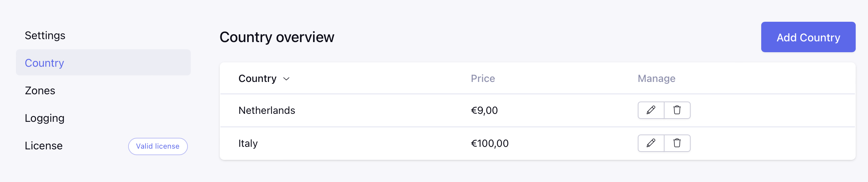Click the Valid license badge
This screenshot has height=182, width=868.
coord(158,146)
